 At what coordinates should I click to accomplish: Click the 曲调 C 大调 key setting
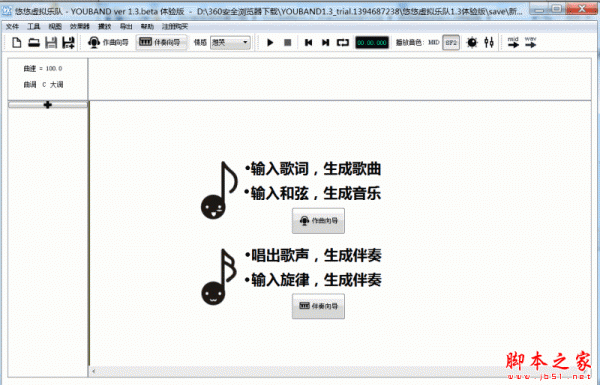click(x=43, y=85)
